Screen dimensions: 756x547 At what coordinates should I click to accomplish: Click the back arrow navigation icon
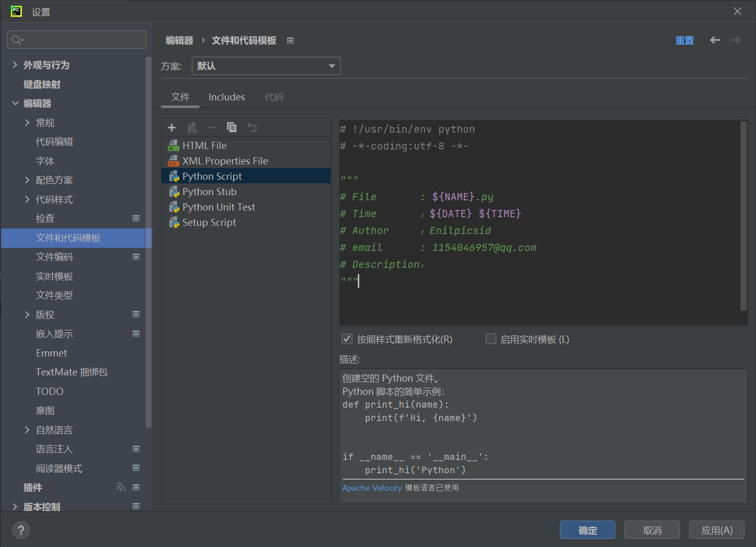(715, 40)
